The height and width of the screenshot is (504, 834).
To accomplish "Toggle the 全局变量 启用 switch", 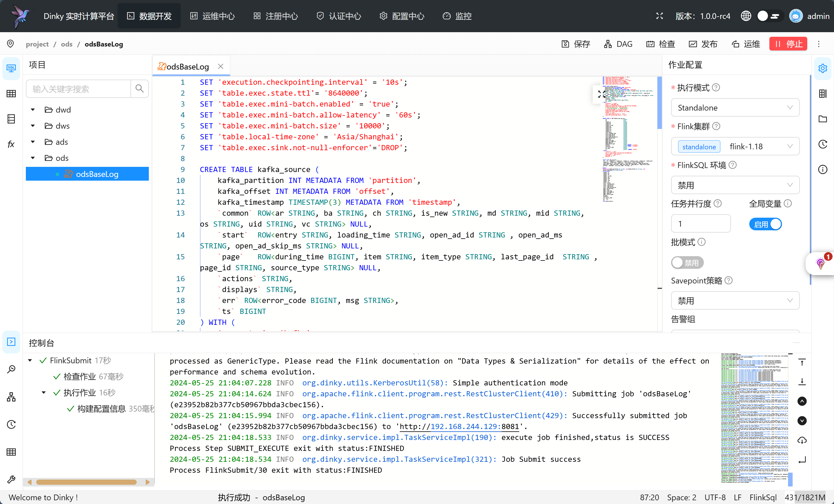I will click(x=765, y=224).
